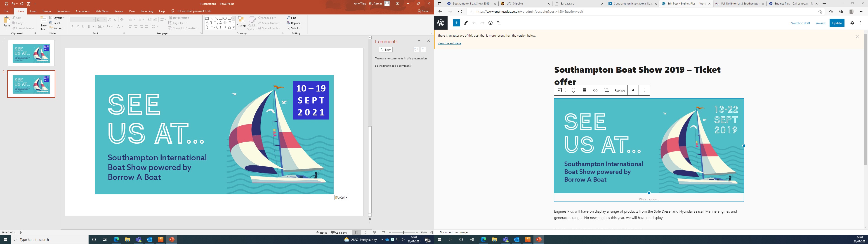Click the Preview link in WordPress editor
This screenshot has width=868, height=244.
point(821,23)
